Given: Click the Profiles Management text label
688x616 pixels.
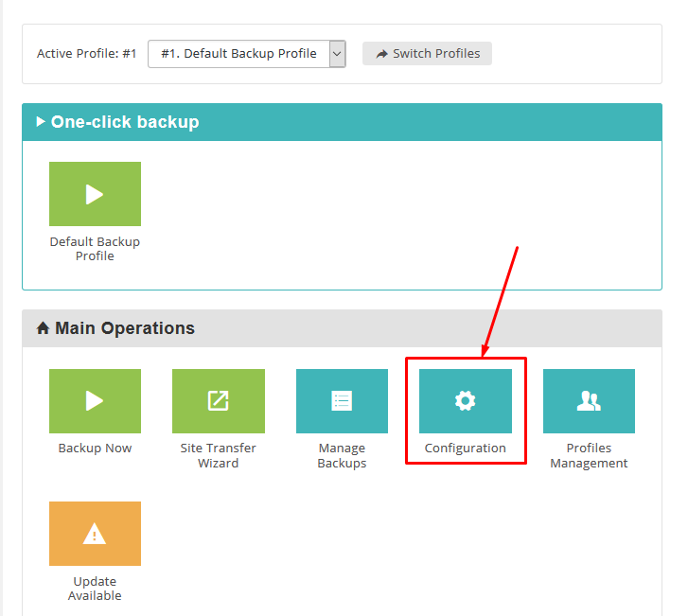Looking at the screenshot, I should point(589,455).
